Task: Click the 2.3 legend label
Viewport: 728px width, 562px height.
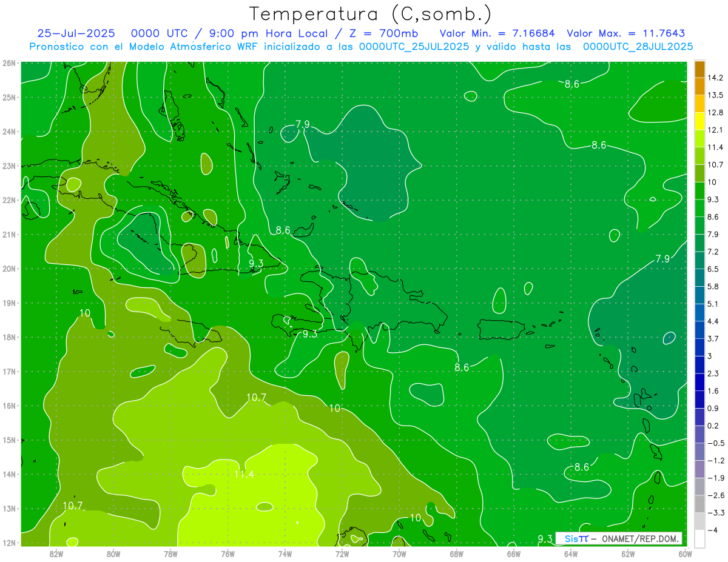Action: coord(713,373)
